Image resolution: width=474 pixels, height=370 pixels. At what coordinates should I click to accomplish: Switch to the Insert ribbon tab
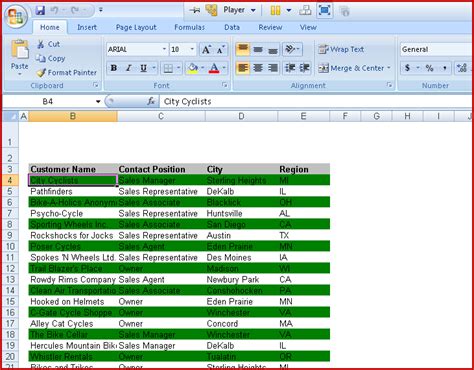point(87,27)
